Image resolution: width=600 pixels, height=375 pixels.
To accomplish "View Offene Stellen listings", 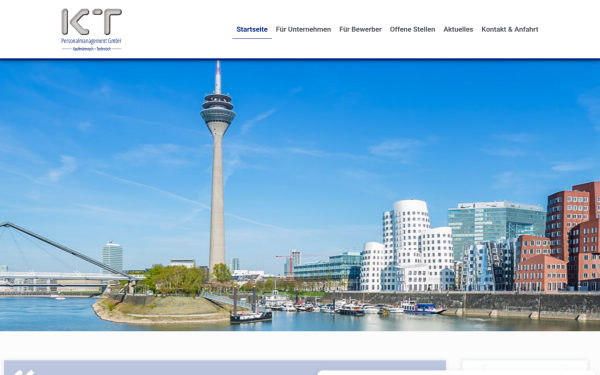I will click(x=412, y=29).
